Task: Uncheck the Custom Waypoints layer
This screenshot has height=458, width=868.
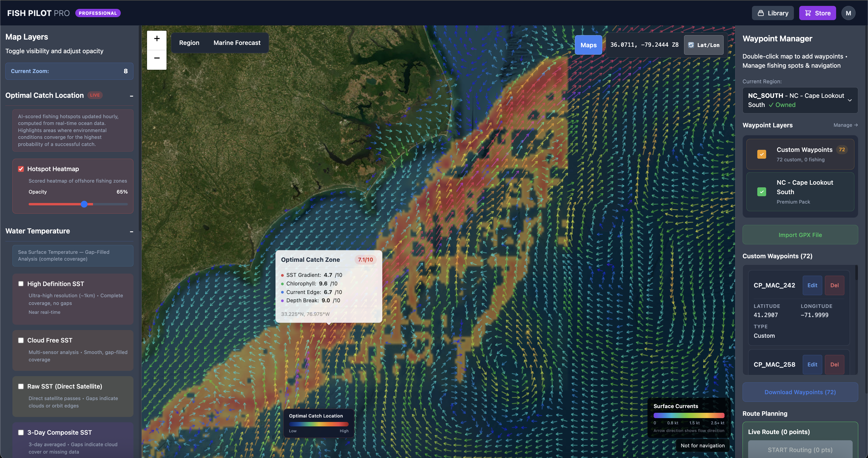Action: [x=761, y=154]
